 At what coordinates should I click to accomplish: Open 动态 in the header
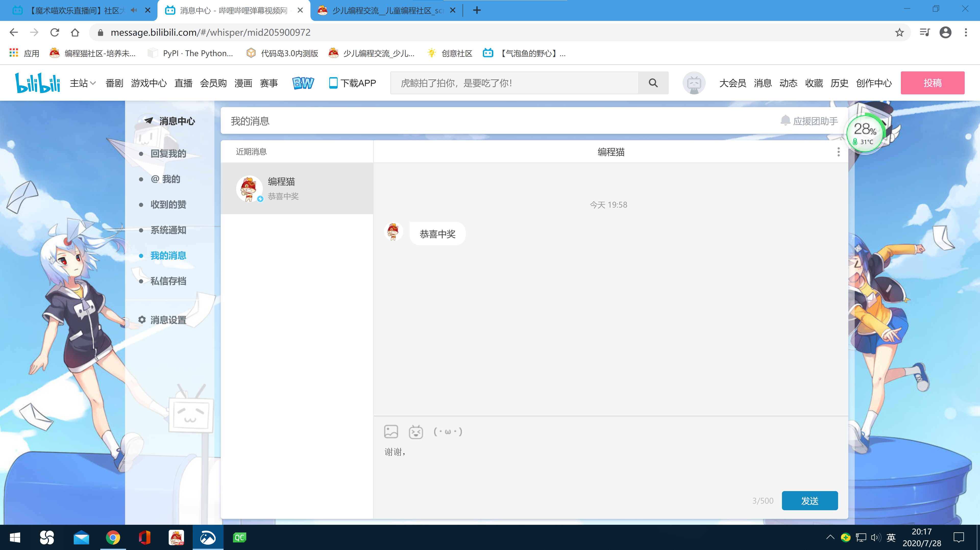[788, 83]
